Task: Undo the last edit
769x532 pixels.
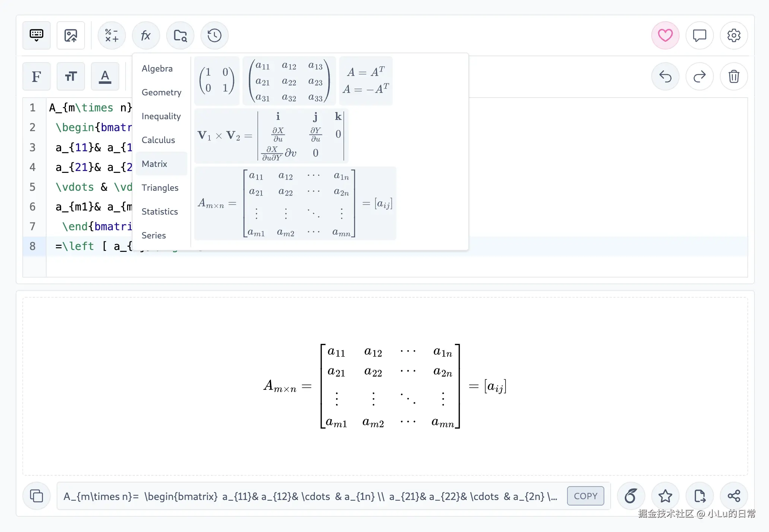Action: pos(665,77)
